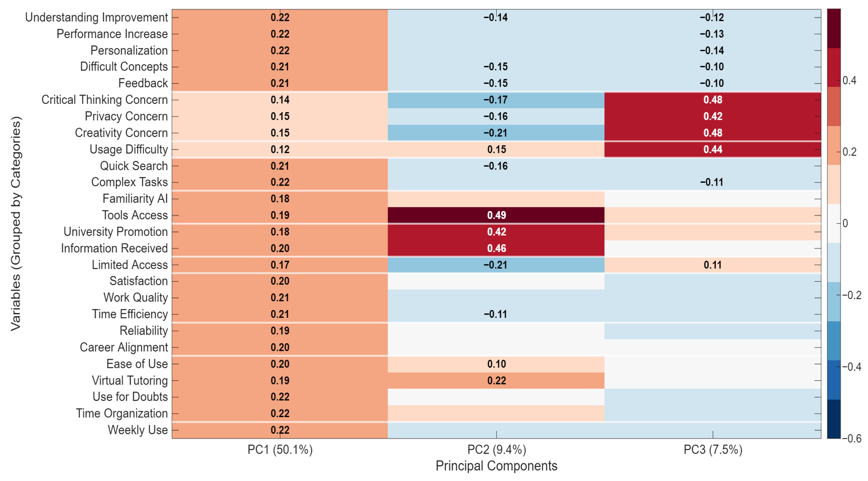Click the Information Received PC2 cell showing 0.46
Image resolution: width=868 pixels, height=481 pixels.
496,248
